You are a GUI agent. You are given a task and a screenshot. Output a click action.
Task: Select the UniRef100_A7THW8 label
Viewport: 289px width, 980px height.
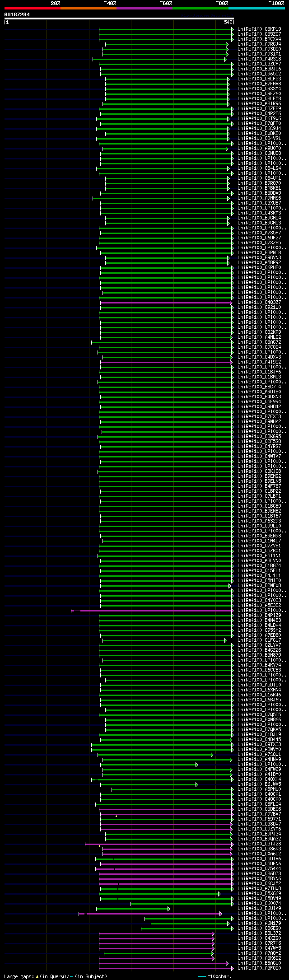(259, 888)
